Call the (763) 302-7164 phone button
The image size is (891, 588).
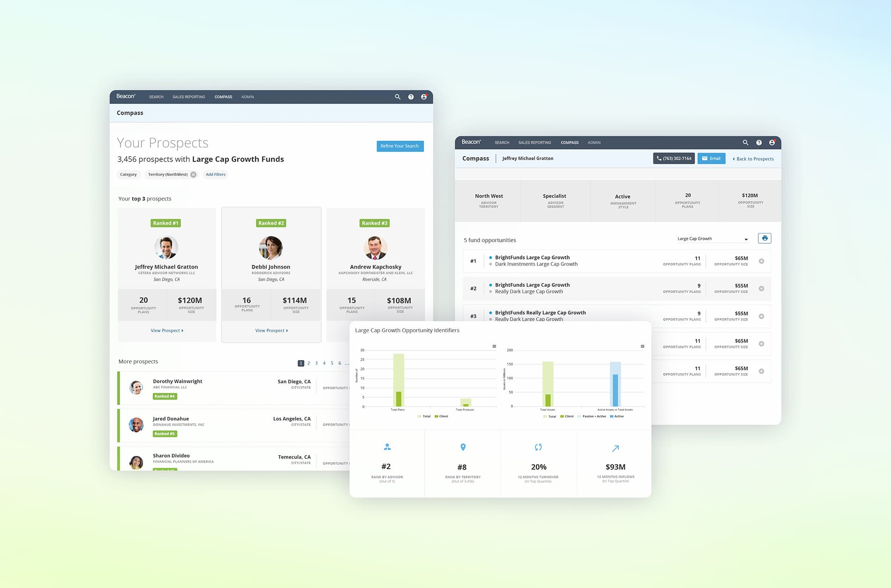[674, 158]
